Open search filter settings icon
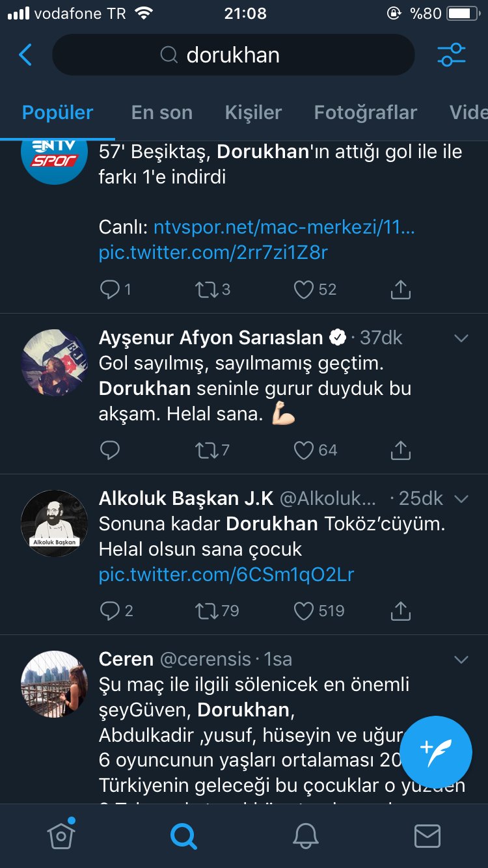This screenshot has width=488, height=868. (x=452, y=55)
